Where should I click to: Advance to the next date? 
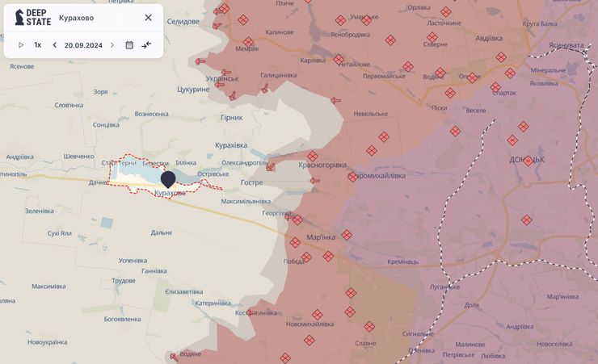tap(112, 45)
